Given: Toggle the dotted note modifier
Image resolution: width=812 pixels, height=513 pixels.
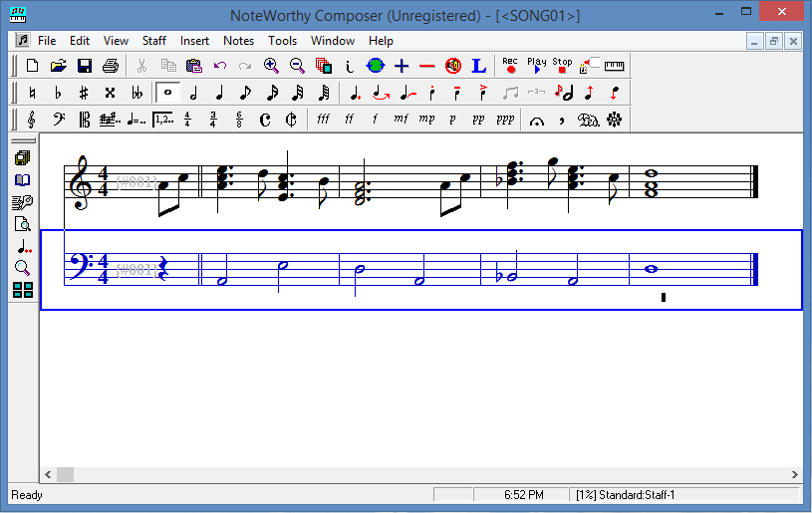Looking at the screenshot, I should [x=355, y=93].
